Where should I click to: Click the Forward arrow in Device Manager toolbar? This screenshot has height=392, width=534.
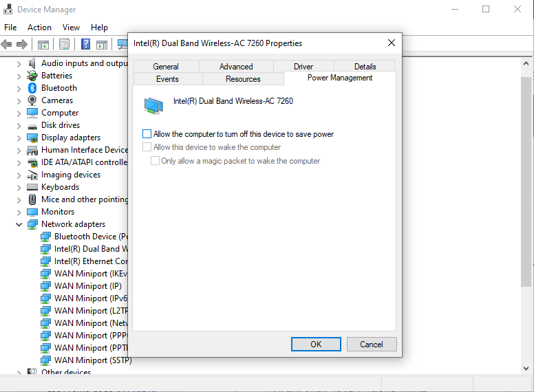[22, 44]
